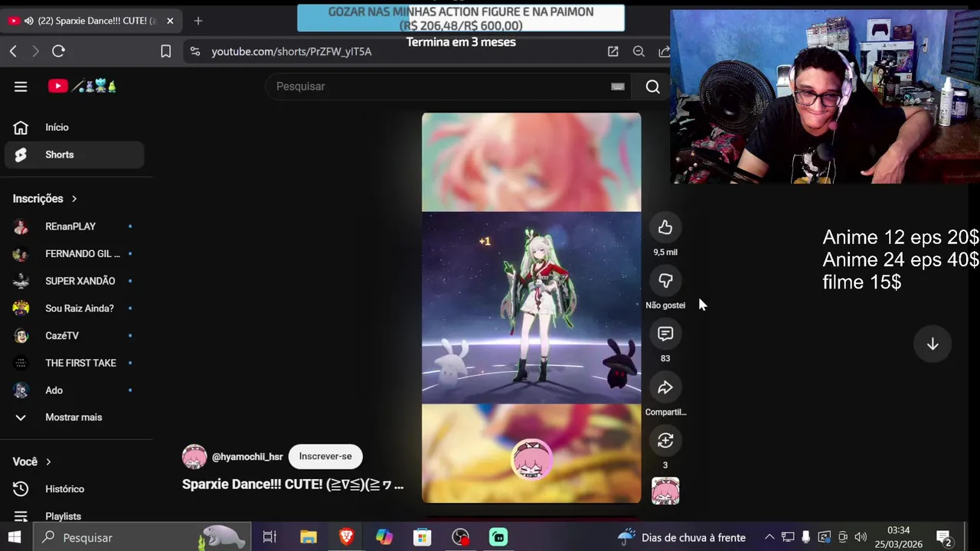Open CazéTV channel subscription
Viewport: 980px width, 551px height.
75,336
